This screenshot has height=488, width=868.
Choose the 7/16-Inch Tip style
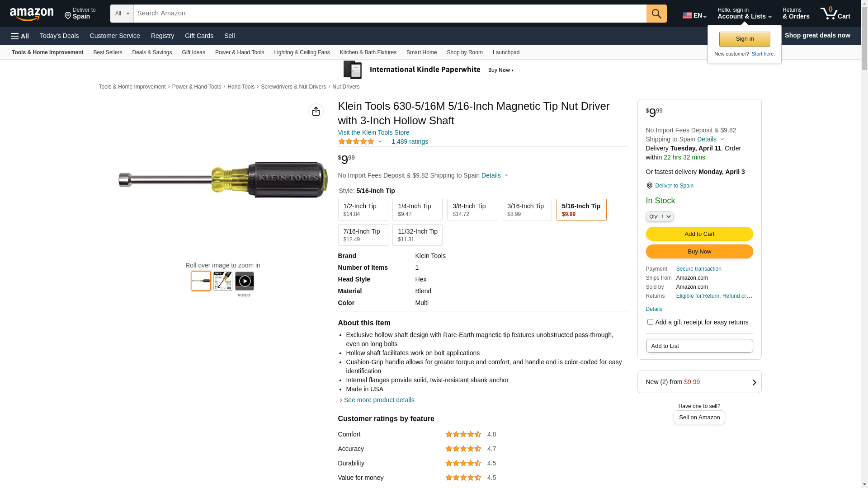coord(363,235)
